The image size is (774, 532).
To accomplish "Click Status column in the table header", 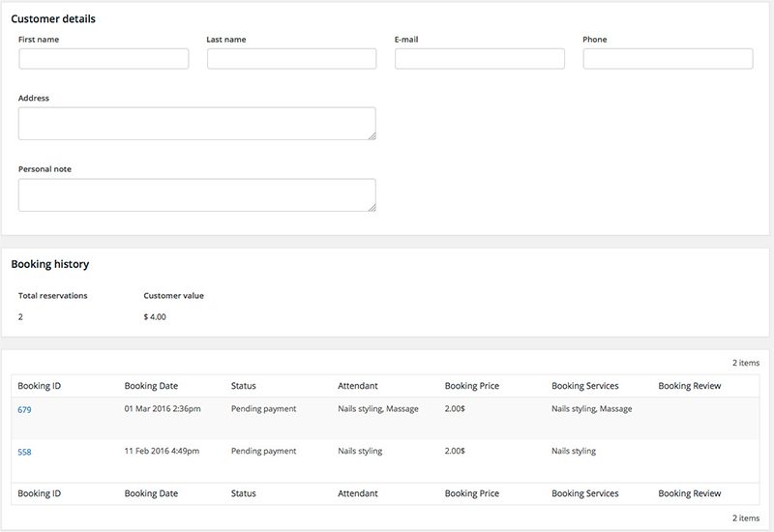I will point(244,386).
